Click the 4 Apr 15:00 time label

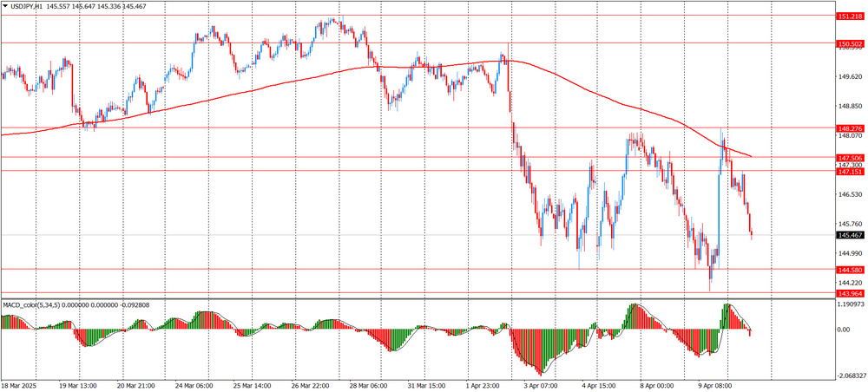pyautogui.click(x=599, y=385)
